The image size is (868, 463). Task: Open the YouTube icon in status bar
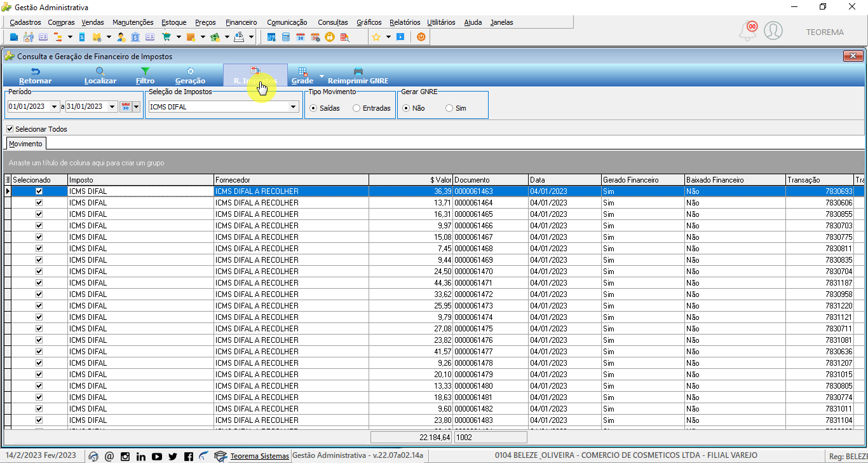point(157,456)
